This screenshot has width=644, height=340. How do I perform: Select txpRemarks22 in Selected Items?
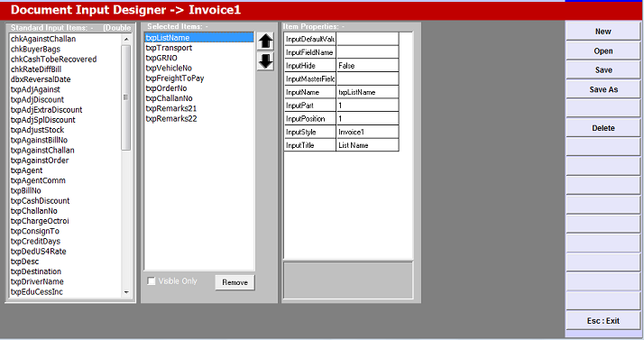198,119
